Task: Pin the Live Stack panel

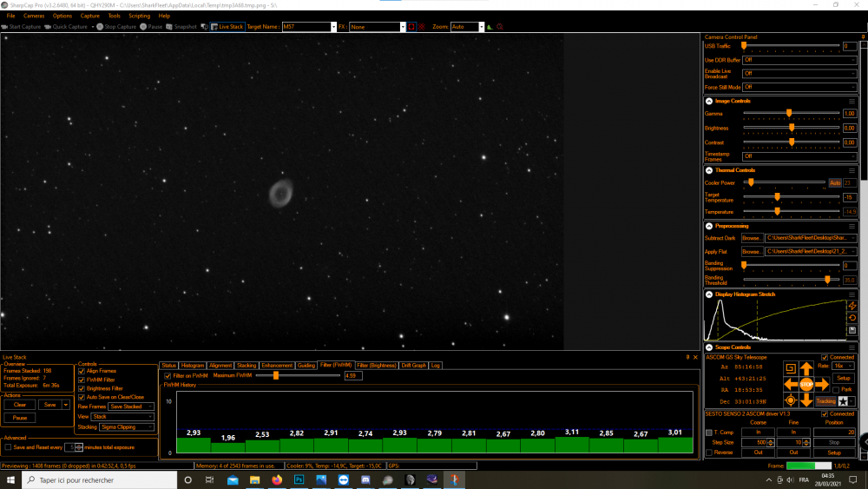Action: pos(688,357)
